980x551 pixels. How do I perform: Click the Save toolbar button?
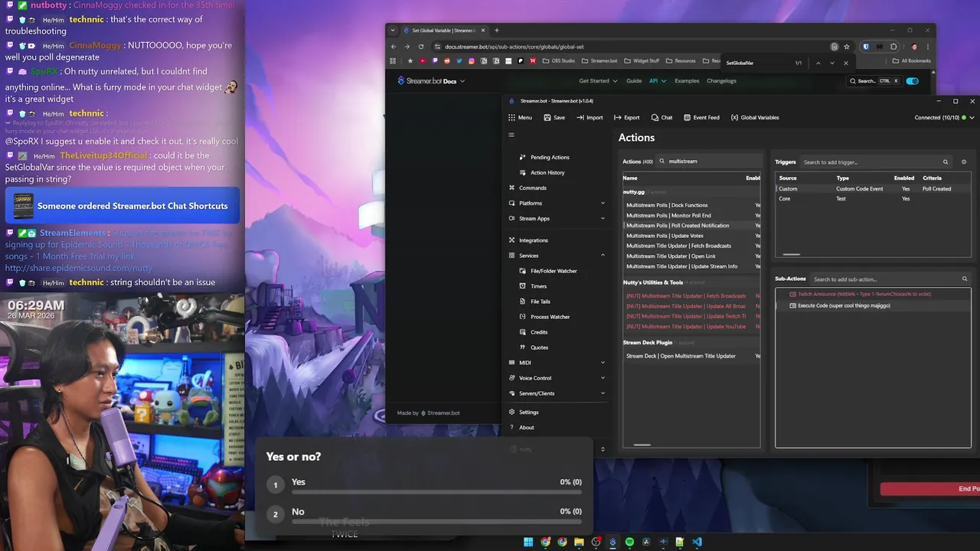point(554,117)
